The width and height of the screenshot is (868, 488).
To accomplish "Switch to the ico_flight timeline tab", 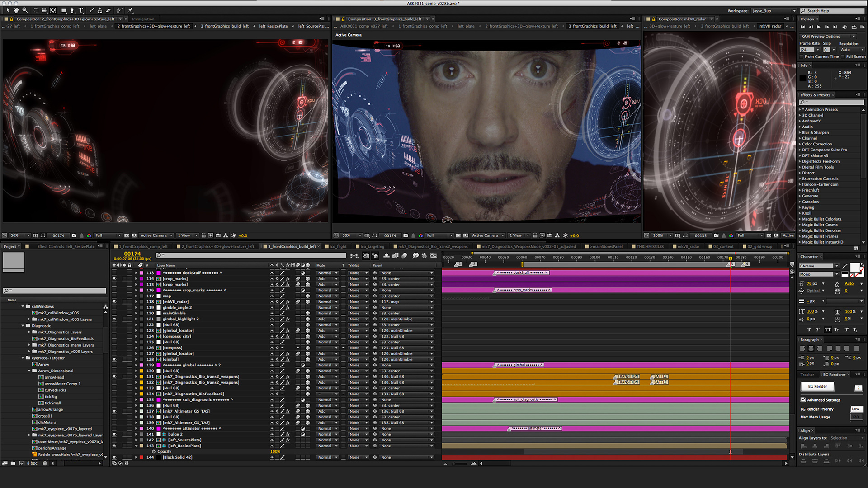I will pyautogui.click(x=338, y=246).
